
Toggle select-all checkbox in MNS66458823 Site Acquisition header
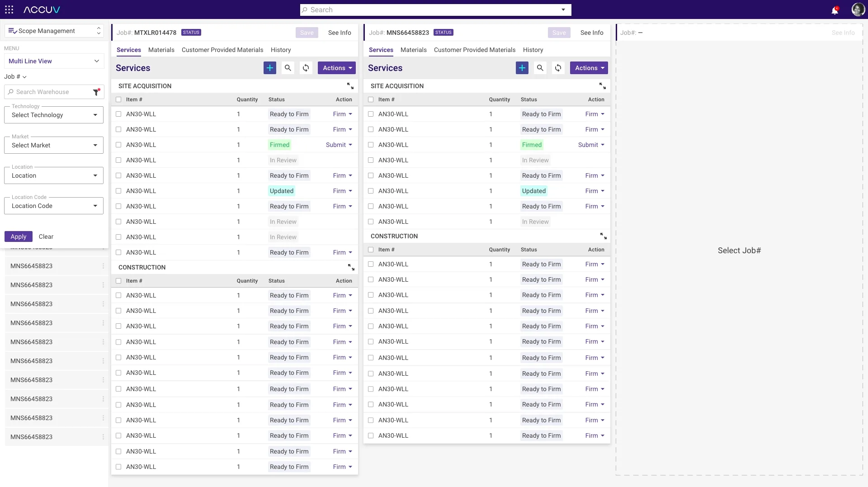[371, 99]
